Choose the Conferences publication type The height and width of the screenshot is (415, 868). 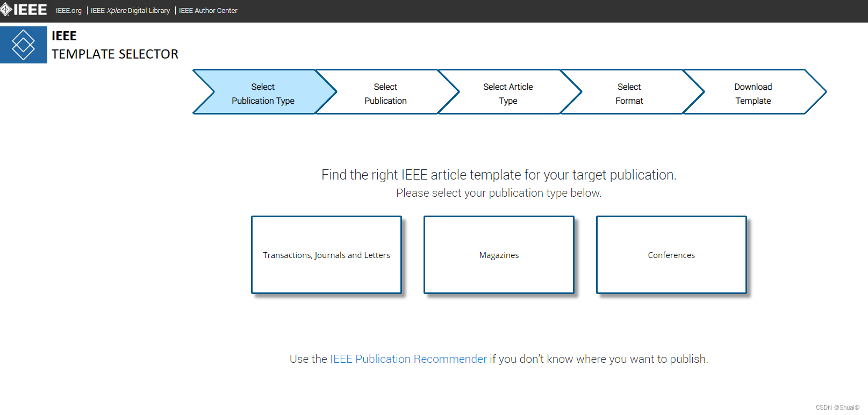[671, 255]
